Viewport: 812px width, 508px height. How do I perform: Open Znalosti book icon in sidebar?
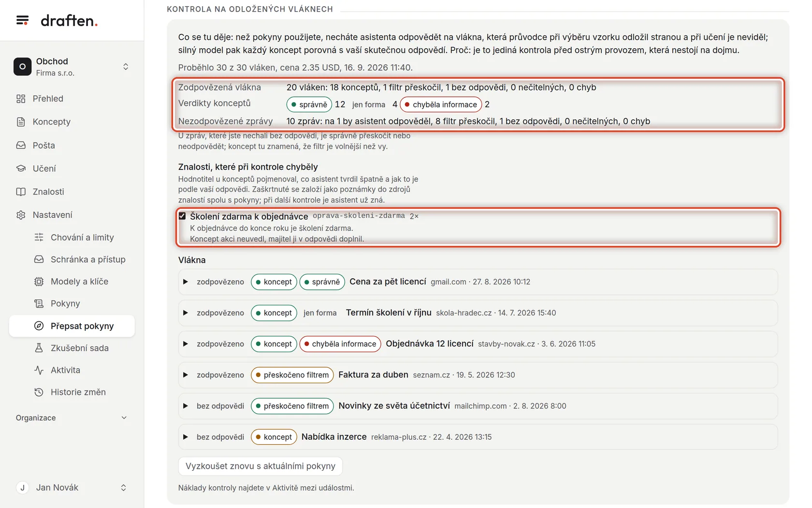pyautogui.click(x=21, y=192)
